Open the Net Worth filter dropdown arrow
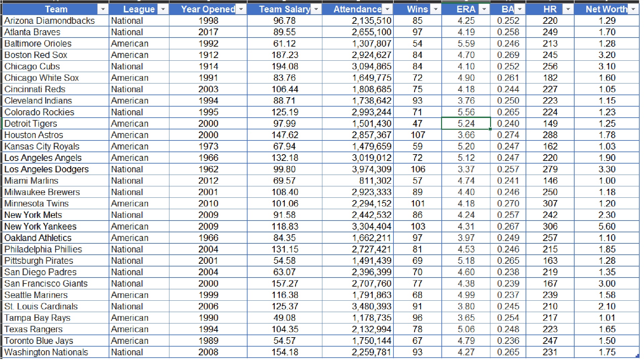644x362 pixels. pyautogui.click(x=633, y=9)
